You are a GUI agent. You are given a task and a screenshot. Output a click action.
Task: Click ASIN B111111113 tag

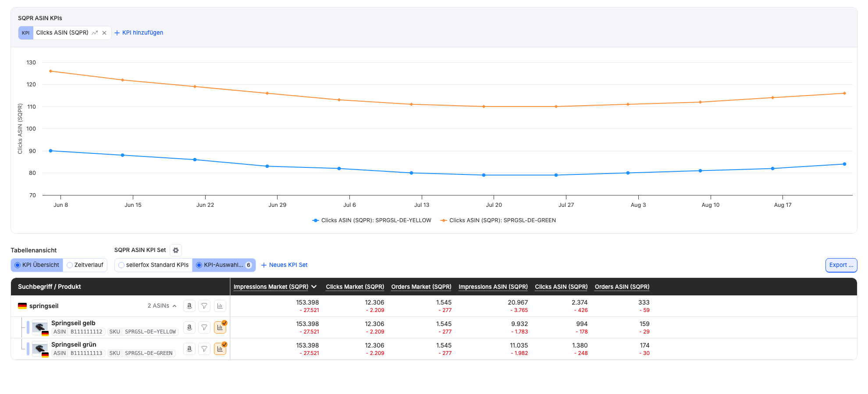coord(78,353)
